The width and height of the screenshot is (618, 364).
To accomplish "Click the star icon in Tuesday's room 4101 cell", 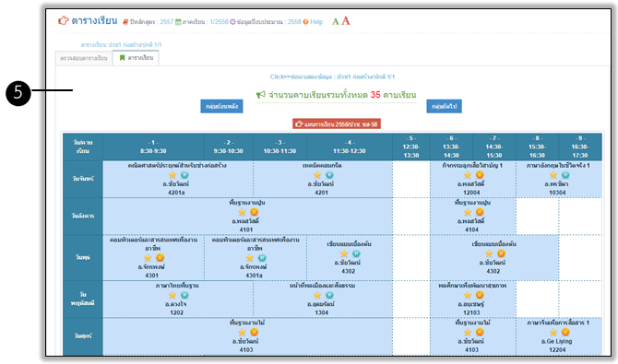I will [x=243, y=212].
